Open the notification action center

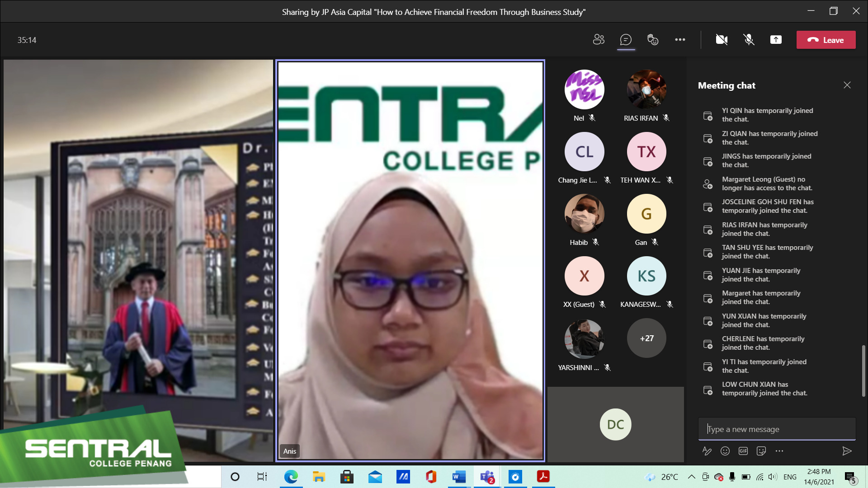[850, 477]
